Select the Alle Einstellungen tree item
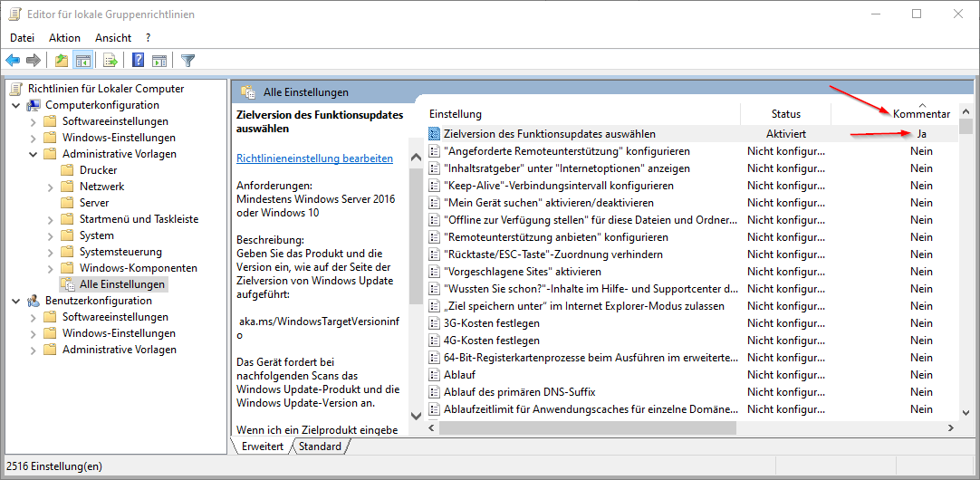Image resolution: width=980 pixels, height=480 pixels. (122, 284)
